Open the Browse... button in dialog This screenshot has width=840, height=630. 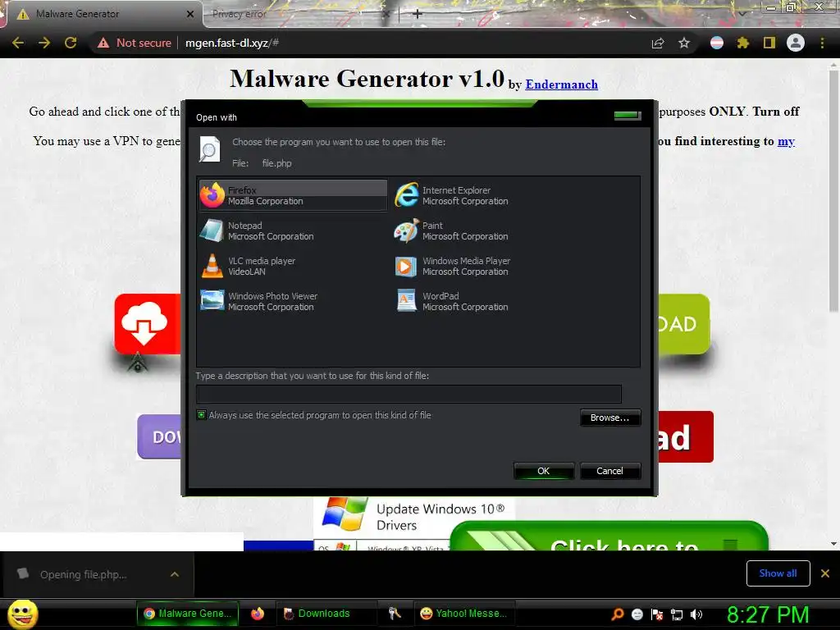[x=610, y=418]
